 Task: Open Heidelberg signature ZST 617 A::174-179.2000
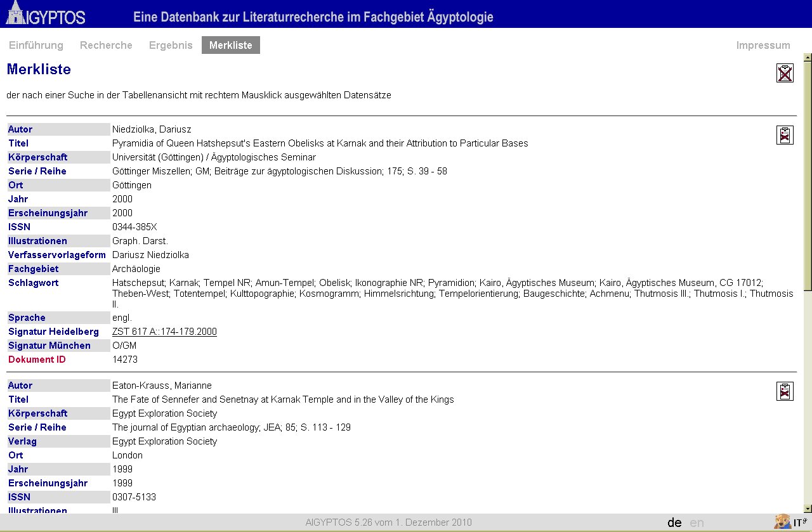(164, 332)
